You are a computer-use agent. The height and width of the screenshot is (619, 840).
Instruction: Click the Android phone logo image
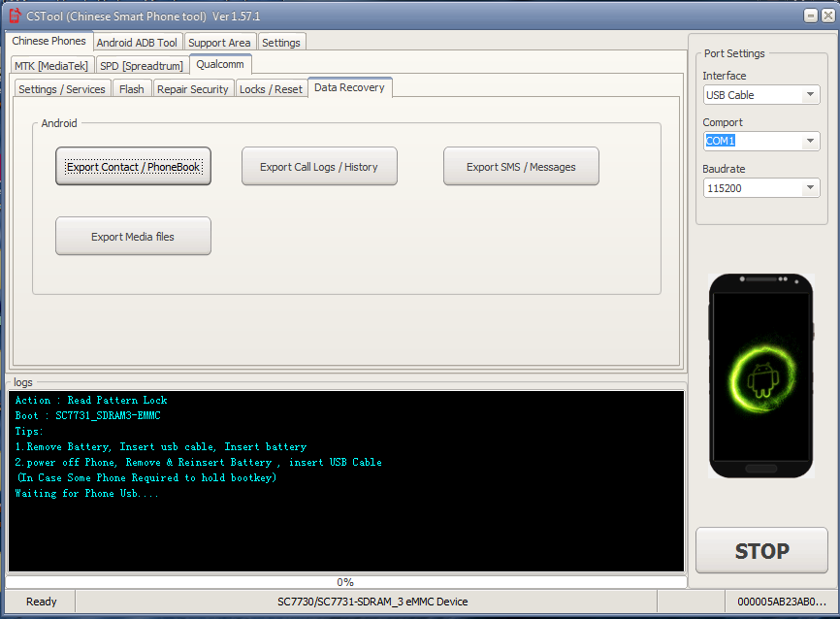click(760, 375)
